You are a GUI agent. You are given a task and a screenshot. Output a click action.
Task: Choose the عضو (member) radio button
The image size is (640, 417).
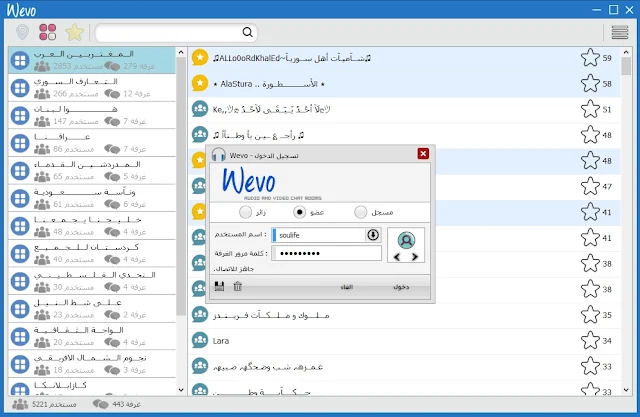click(300, 212)
